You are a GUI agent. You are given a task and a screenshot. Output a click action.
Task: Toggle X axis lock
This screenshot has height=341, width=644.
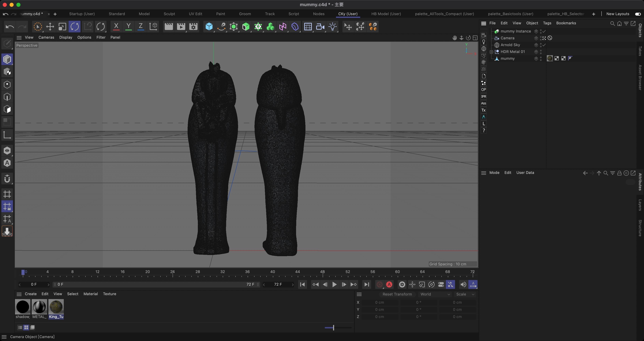pos(116,26)
